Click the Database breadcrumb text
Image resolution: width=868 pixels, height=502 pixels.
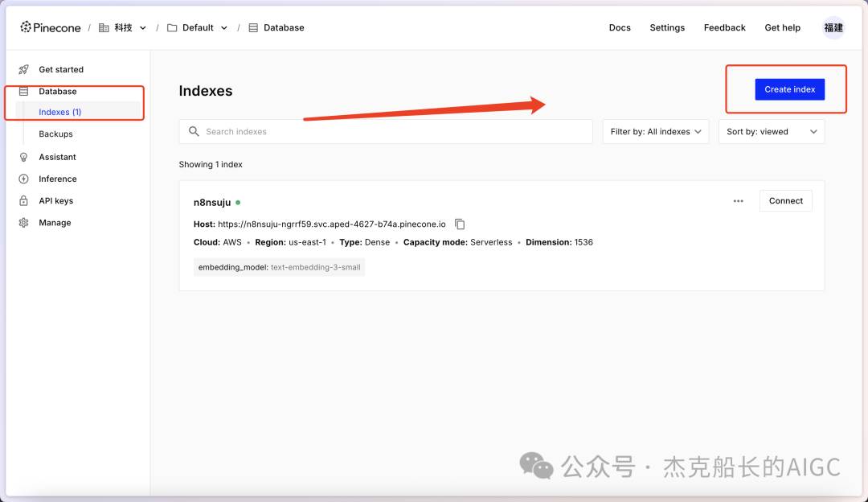coord(284,27)
